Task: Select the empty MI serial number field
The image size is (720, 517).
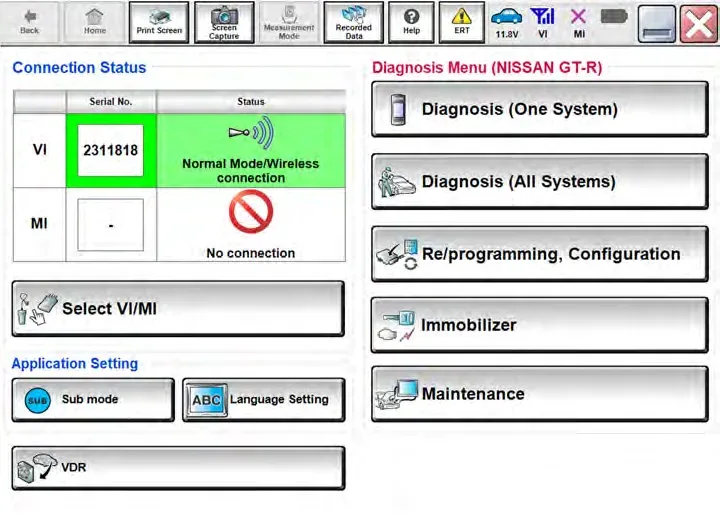Action: click(x=111, y=225)
